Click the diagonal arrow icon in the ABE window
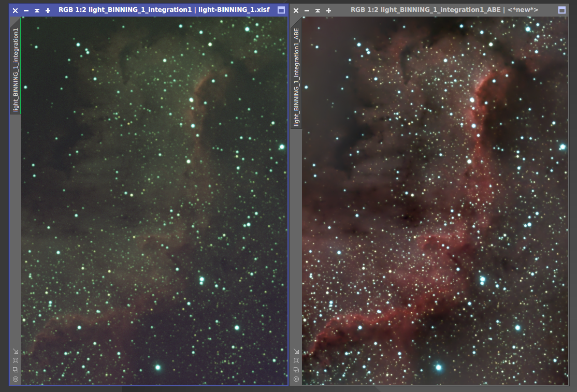577x392 pixels. pos(296,351)
